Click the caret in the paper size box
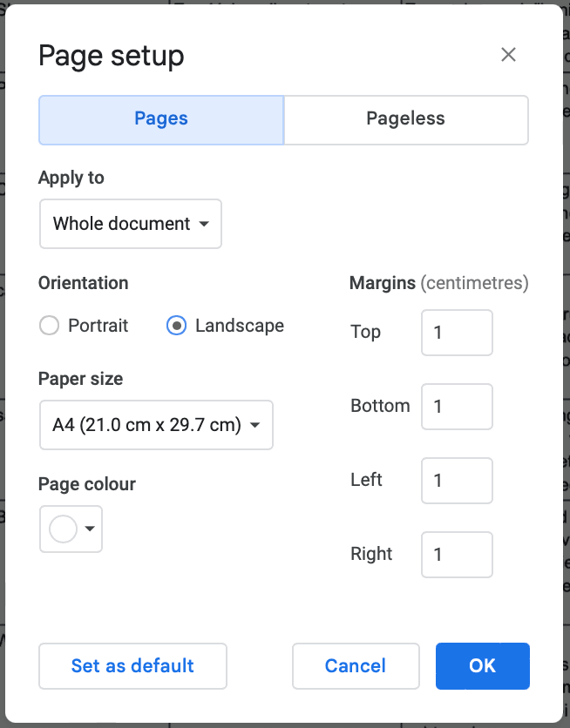 (x=255, y=425)
